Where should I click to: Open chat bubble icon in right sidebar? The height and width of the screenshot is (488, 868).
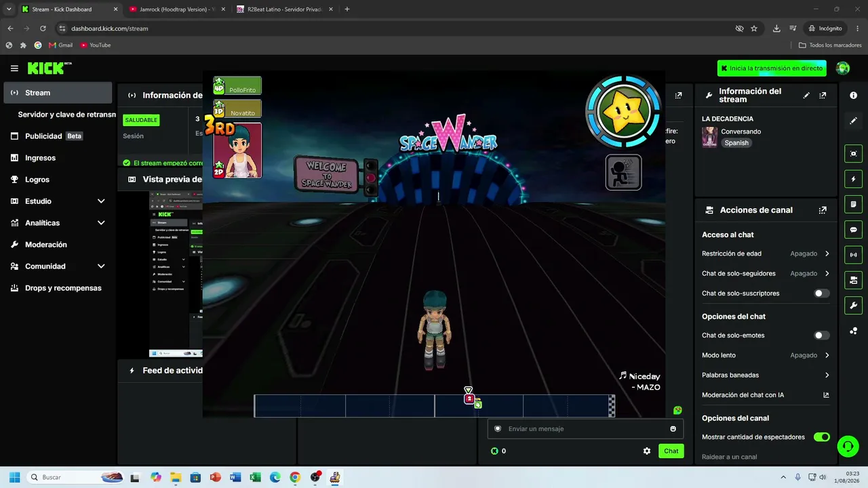pos(853,230)
